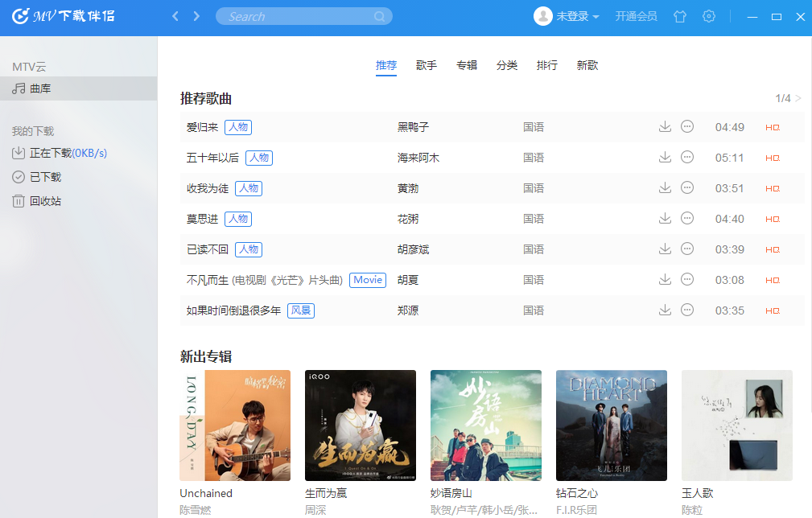Click the search magnifier icon
This screenshot has height=518, width=812.
pos(379,17)
